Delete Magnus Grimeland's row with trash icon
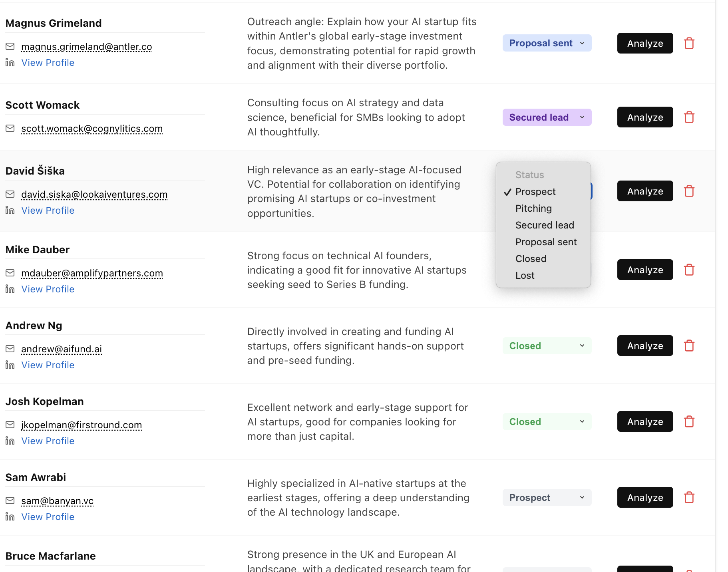 tap(689, 43)
